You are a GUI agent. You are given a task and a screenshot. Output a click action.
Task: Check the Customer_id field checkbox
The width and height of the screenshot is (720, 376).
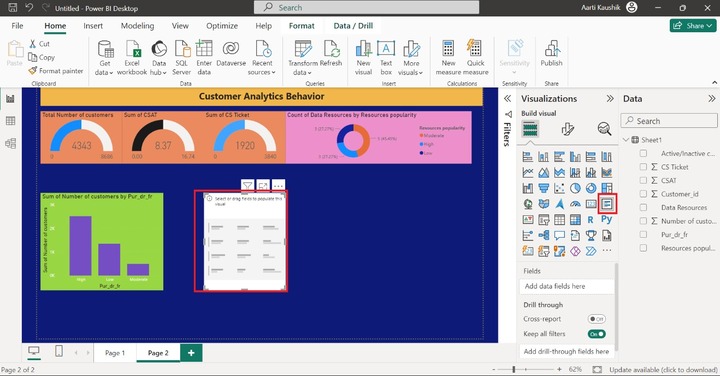[x=643, y=194]
